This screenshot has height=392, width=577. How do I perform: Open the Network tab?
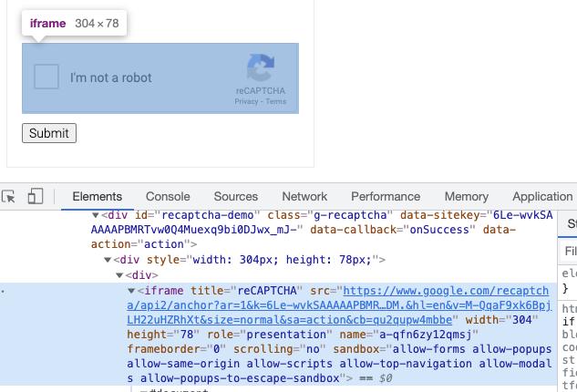pos(304,197)
